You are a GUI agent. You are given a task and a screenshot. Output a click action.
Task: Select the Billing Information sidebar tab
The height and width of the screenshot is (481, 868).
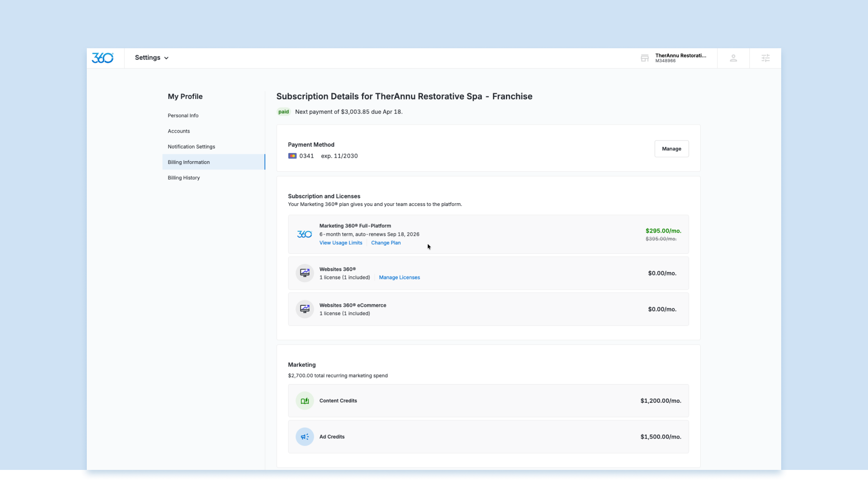pos(189,162)
